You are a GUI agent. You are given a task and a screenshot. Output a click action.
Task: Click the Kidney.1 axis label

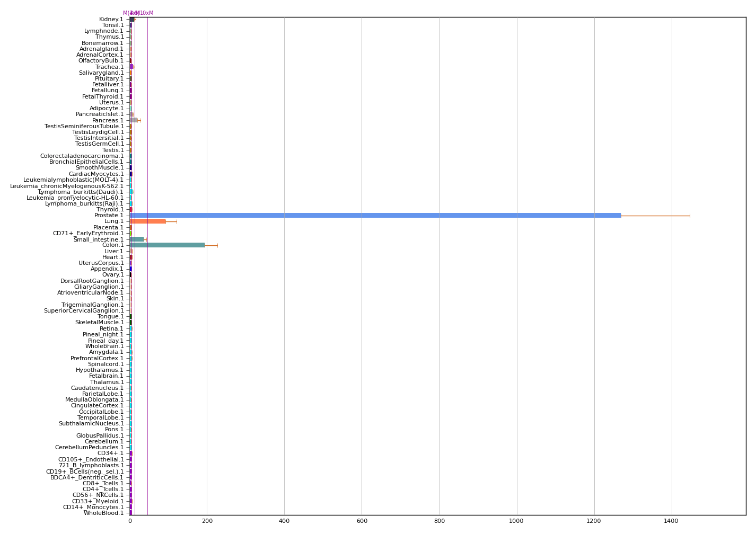point(111,20)
